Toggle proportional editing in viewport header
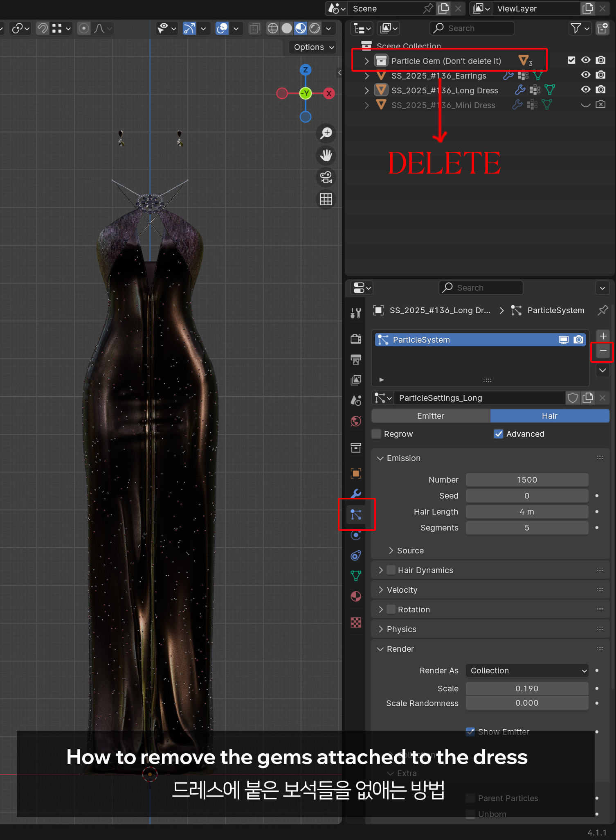The height and width of the screenshot is (840, 616). click(x=84, y=28)
